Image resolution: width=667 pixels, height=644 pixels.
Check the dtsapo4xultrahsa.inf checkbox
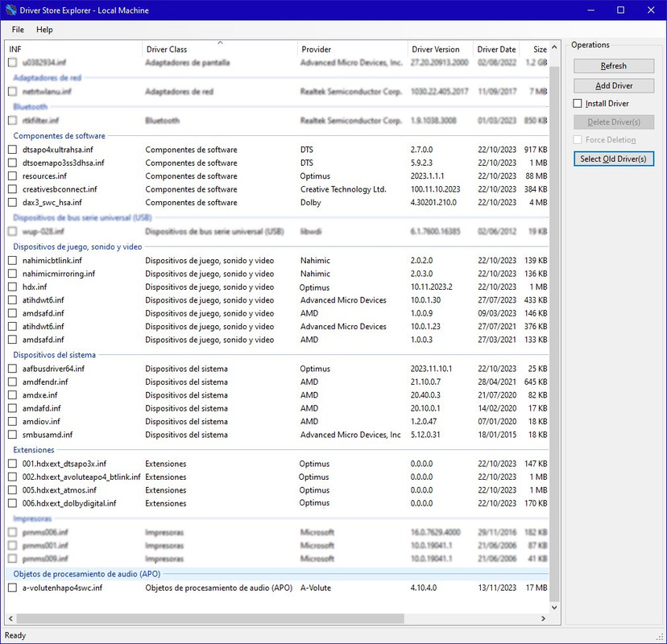(x=12, y=150)
